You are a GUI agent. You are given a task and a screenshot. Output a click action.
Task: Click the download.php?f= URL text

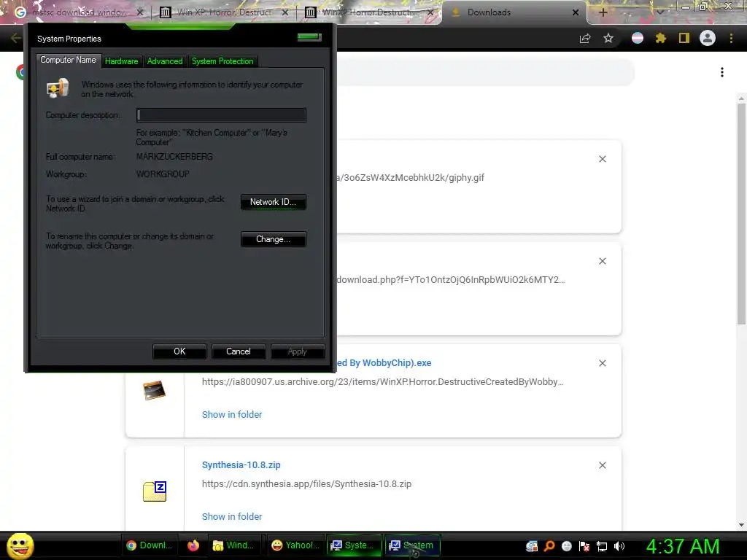(x=451, y=279)
